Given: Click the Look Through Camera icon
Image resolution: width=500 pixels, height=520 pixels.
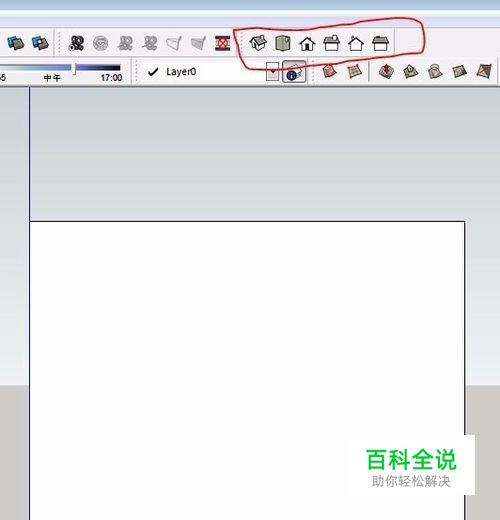Looking at the screenshot, I should coord(101,43).
